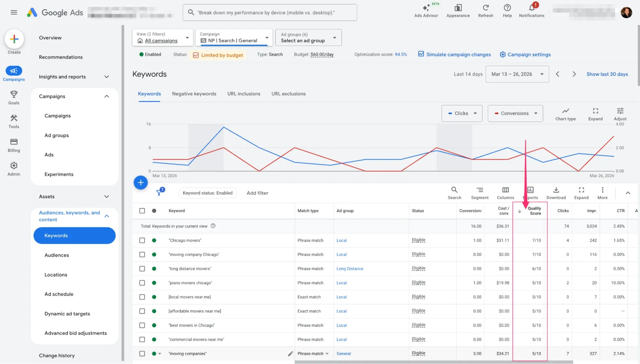Viewport: 640px width, 364px height.
Task: Open the Clicks metric dropdown
Action: pyautogui.click(x=462, y=113)
